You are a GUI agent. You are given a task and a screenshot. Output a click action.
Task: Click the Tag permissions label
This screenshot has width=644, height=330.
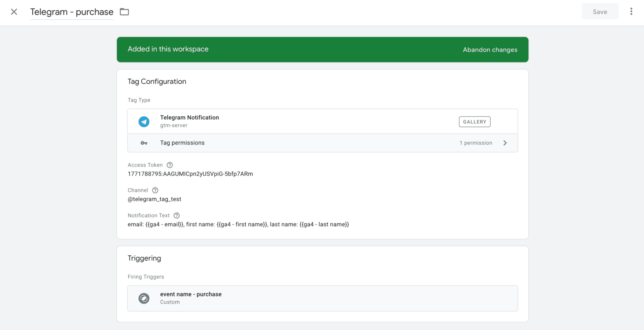click(182, 143)
